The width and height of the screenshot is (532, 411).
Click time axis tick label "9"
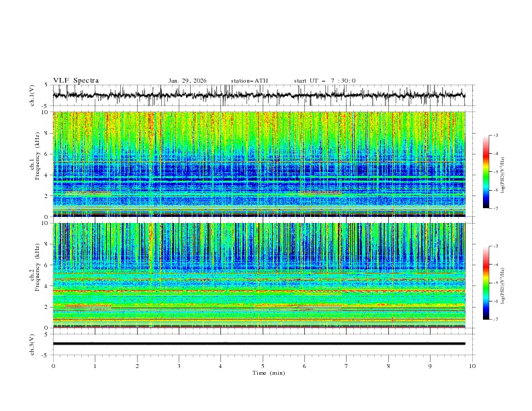(430, 366)
